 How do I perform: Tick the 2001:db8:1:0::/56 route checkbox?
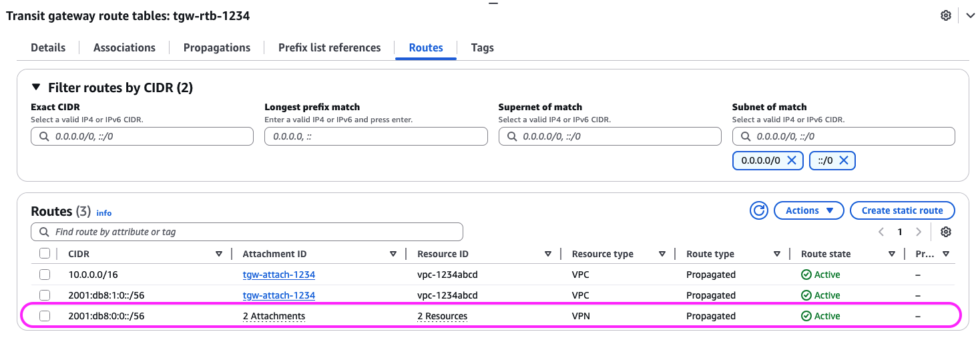tap(45, 295)
